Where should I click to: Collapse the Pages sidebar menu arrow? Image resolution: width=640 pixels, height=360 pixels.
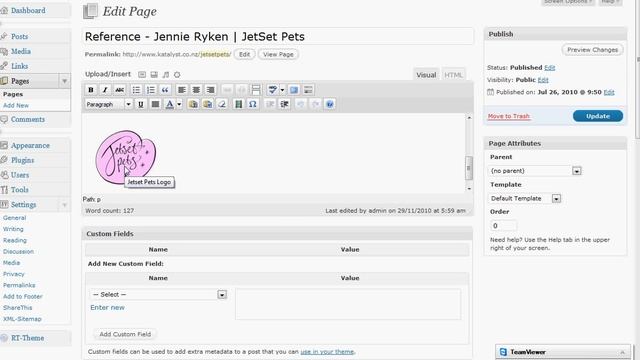pos(64,81)
